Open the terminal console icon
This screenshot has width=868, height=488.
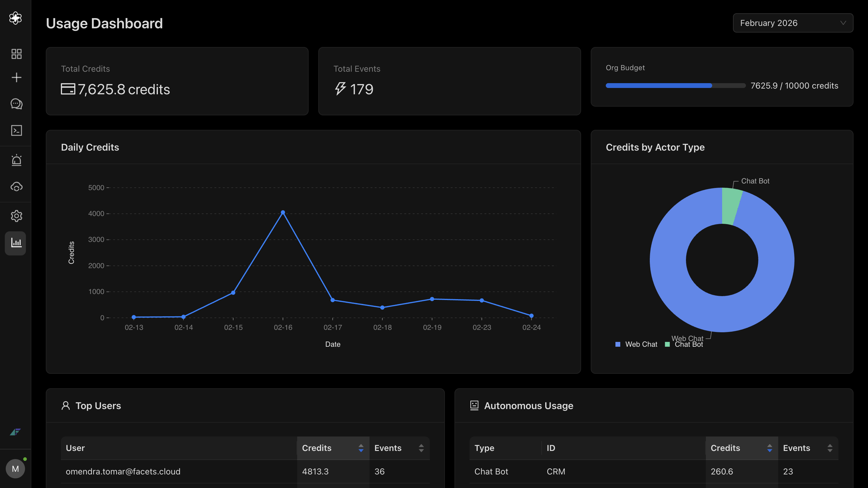pos(16,130)
